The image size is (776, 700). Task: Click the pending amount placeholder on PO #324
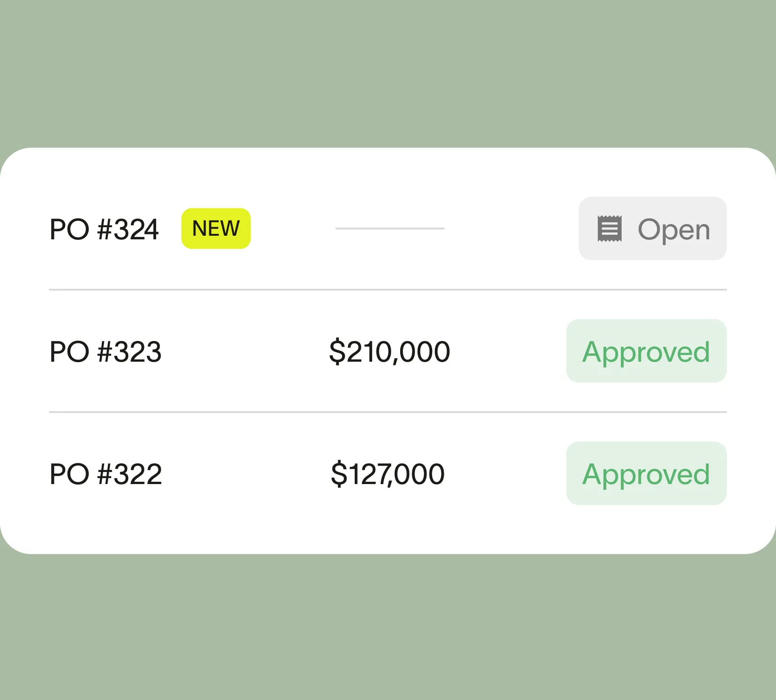tap(390, 229)
